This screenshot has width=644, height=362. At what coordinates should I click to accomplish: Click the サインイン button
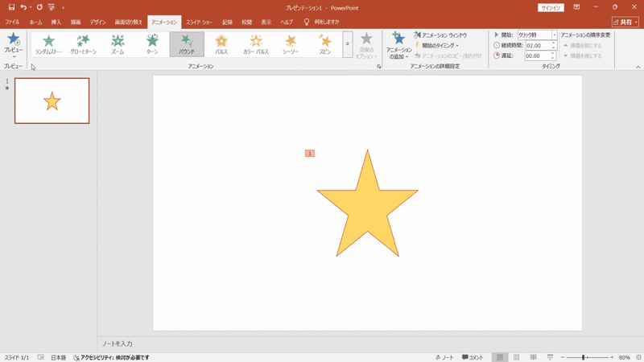pyautogui.click(x=551, y=8)
